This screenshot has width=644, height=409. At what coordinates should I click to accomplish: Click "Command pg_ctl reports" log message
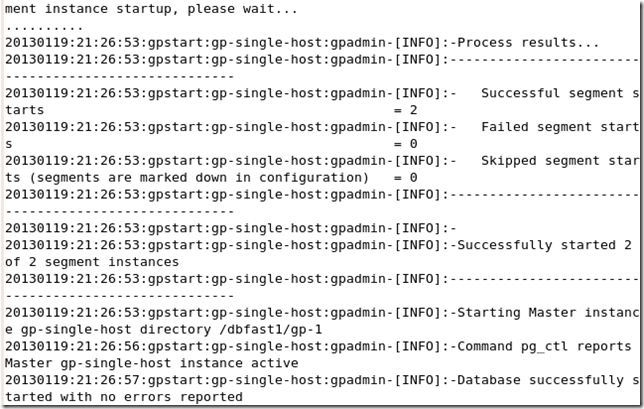point(544,346)
